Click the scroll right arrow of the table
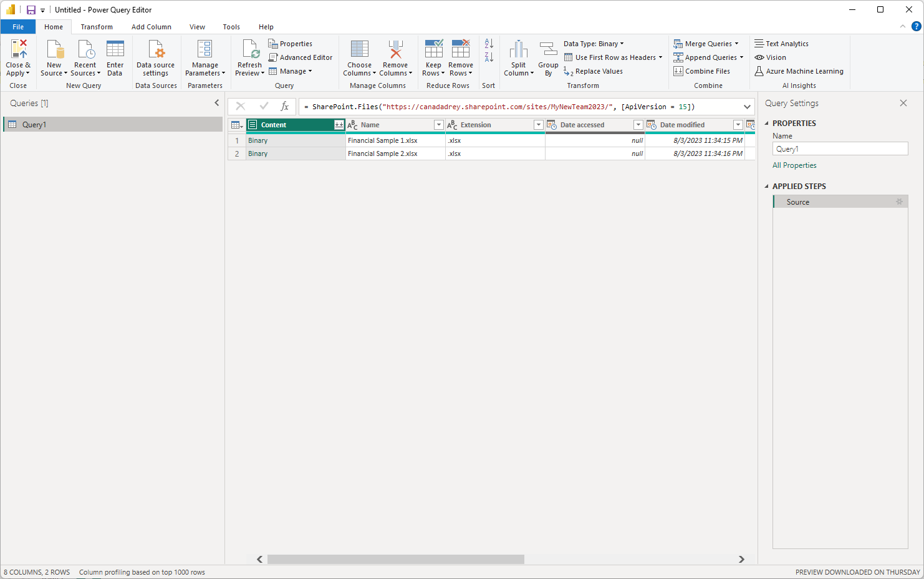The width and height of the screenshot is (924, 579). 741,559
